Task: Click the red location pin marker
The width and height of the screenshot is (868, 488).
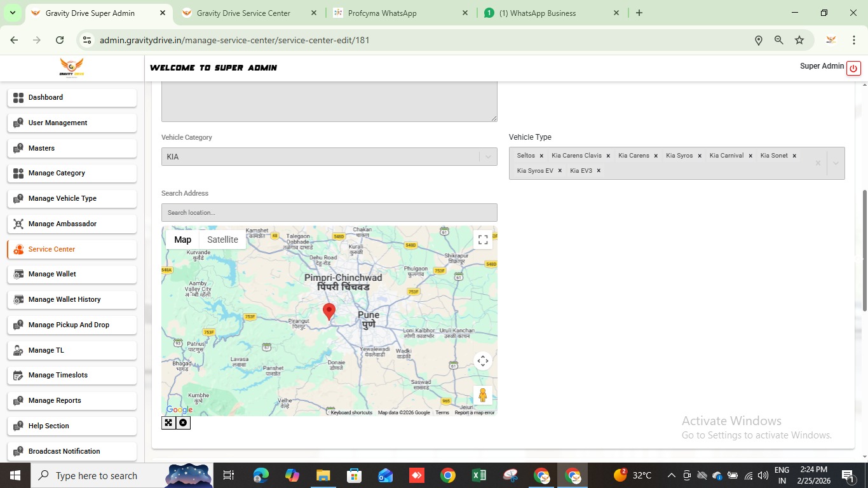Action: (x=329, y=310)
